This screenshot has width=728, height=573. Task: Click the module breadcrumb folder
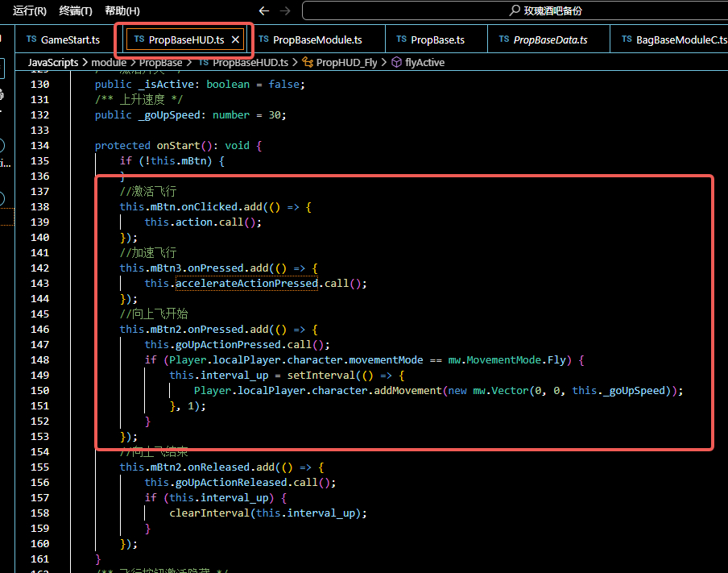click(x=109, y=62)
